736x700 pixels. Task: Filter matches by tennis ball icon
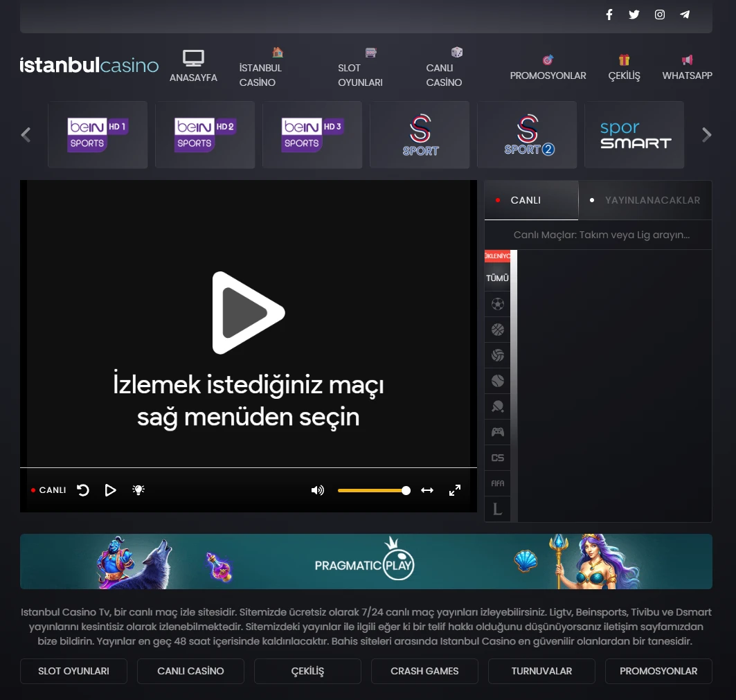(498, 381)
